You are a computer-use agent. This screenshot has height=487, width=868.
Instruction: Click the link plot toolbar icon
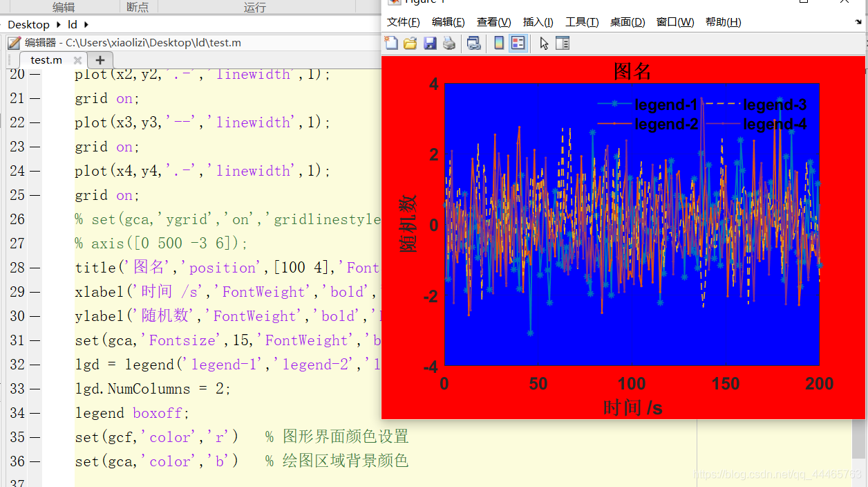click(474, 44)
